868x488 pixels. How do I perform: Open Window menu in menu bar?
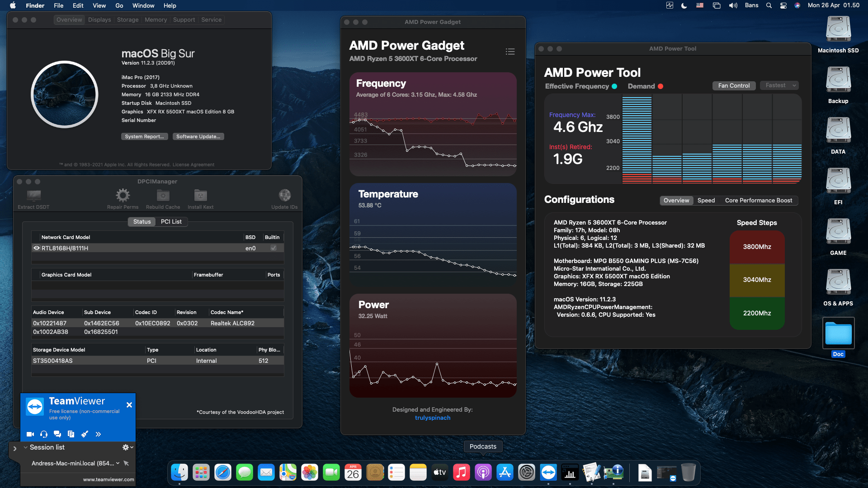(x=143, y=5)
